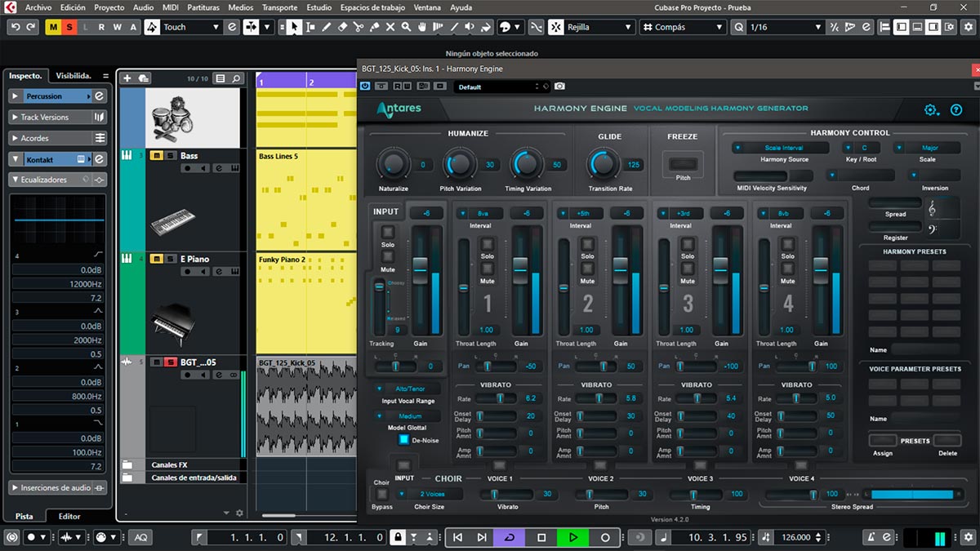Enable the De-Noise checkbox
The height and width of the screenshot is (551, 980).
point(403,439)
